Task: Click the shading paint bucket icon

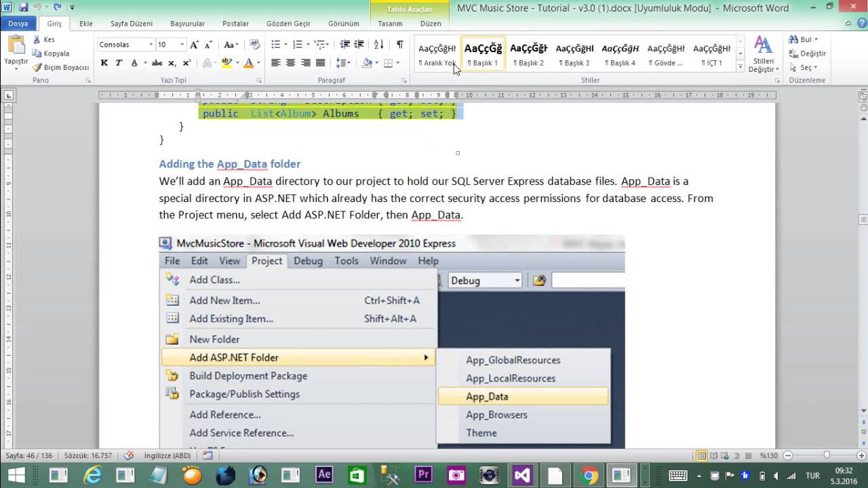Action: 367,63
